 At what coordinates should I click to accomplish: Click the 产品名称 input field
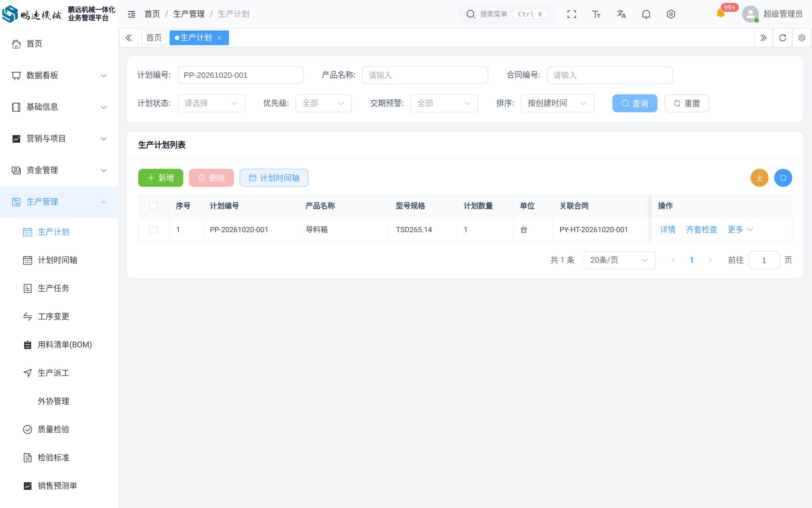point(425,75)
